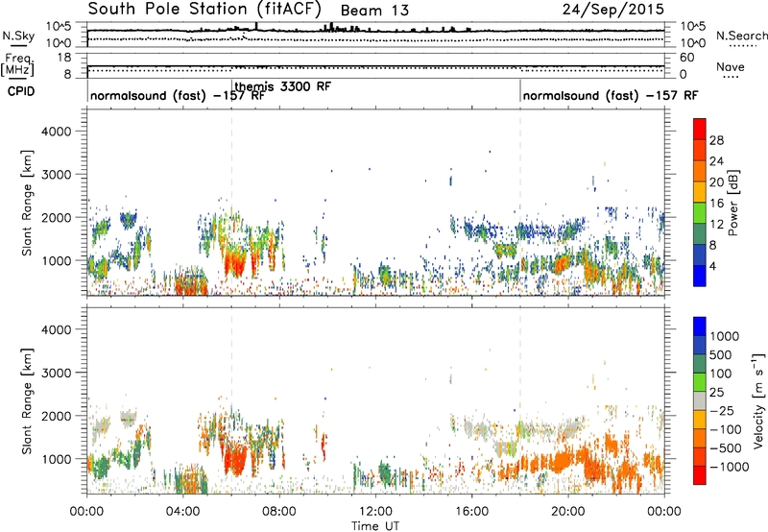Click the "N.Sky" legend label
This screenshot has width=768, height=532.
[18, 36]
